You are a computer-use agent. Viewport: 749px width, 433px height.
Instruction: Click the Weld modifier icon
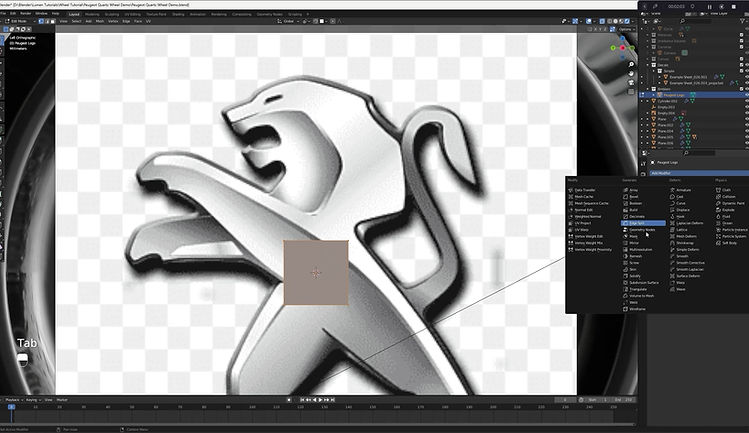[x=625, y=303]
